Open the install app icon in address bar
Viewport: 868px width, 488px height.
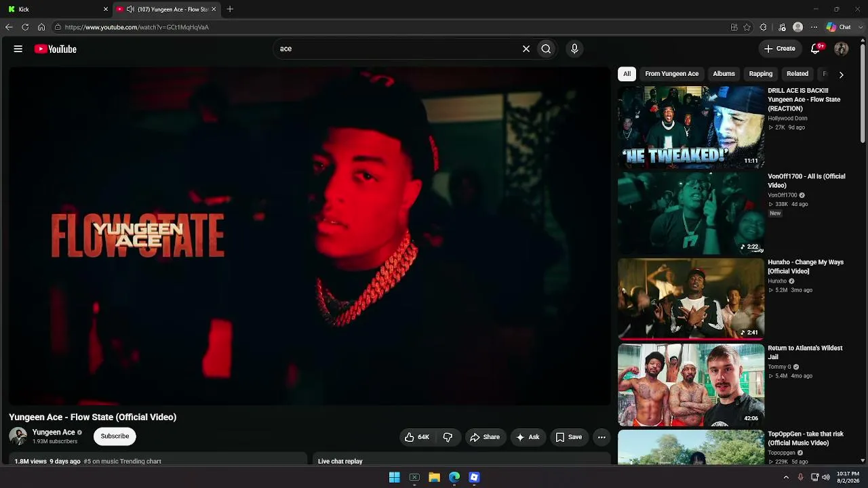click(734, 27)
